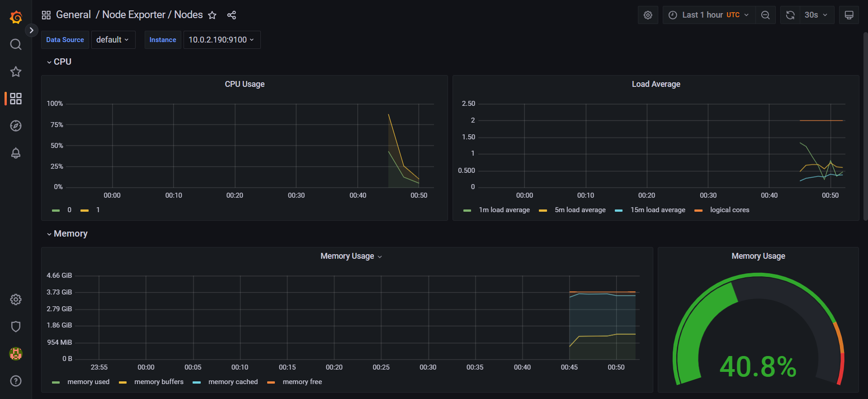Viewport: 868px width, 399px height.
Task: Zoom out the time range
Action: click(x=765, y=15)
